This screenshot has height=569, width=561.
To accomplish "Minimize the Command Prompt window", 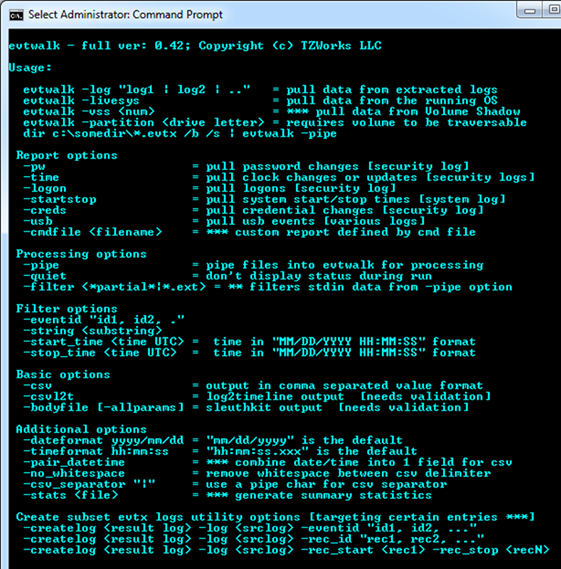I will point(529,11).
